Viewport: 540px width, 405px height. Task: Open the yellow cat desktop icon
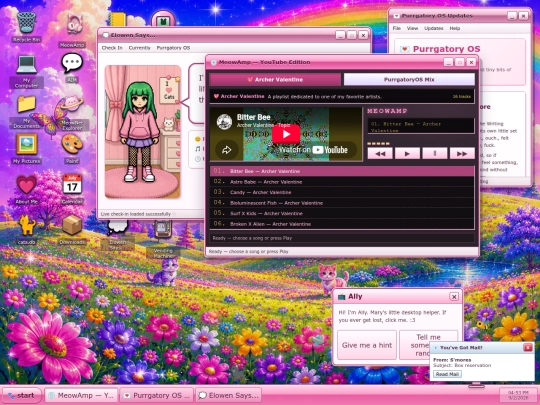[x=26, y=229]
